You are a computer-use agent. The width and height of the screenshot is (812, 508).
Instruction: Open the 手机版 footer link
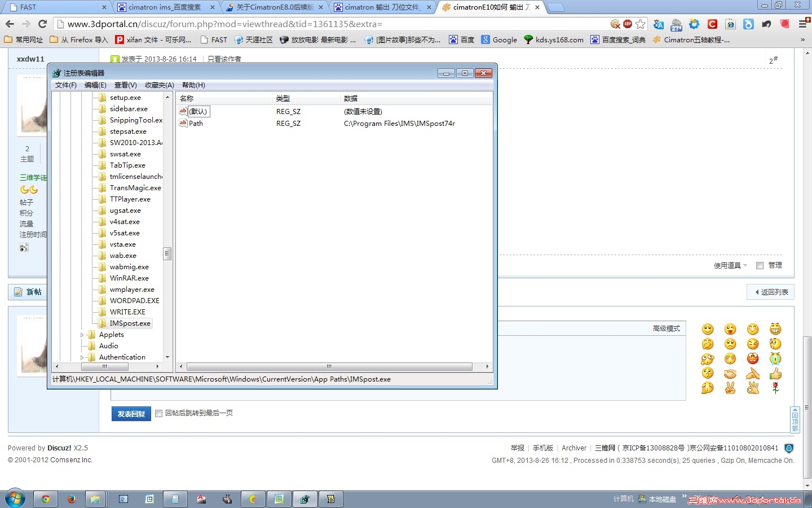point(543,448)
